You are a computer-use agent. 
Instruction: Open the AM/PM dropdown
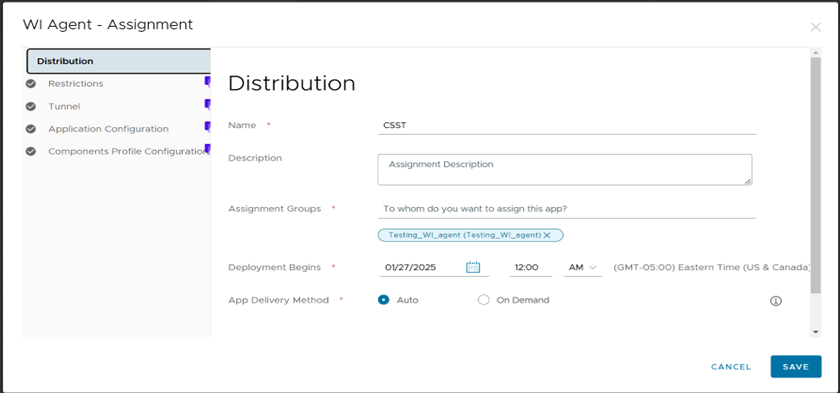pos(583,267)
